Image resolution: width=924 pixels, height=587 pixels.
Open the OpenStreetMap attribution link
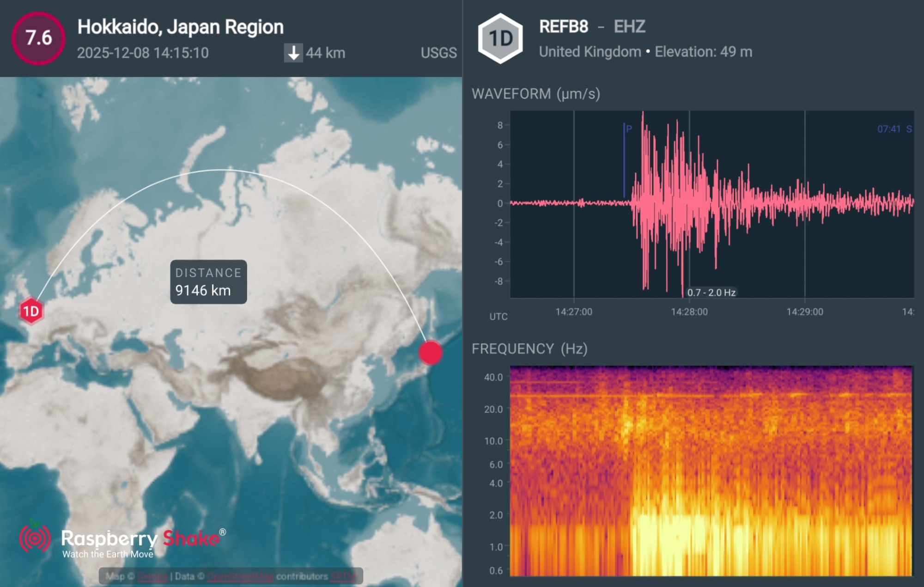point(240,576)
